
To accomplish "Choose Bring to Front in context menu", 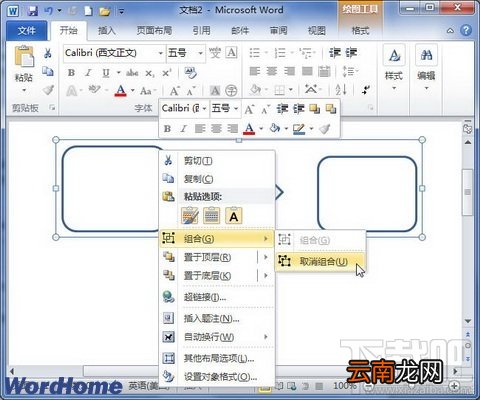I will click(207, 257).
